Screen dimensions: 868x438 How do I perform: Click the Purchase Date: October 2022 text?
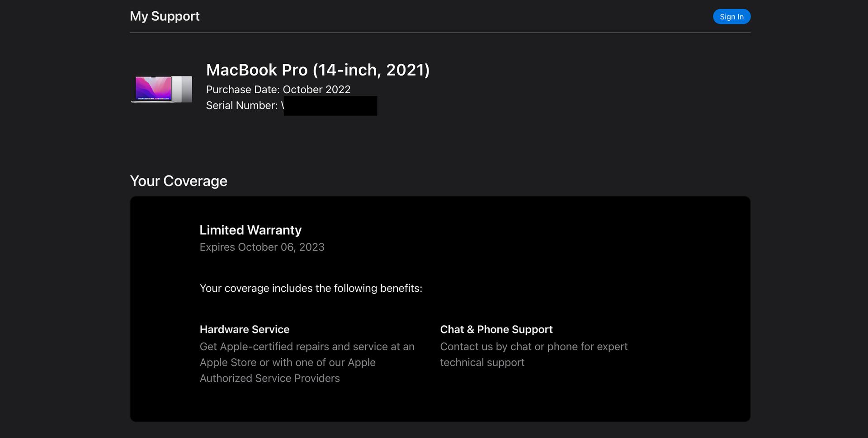[278, 90]
